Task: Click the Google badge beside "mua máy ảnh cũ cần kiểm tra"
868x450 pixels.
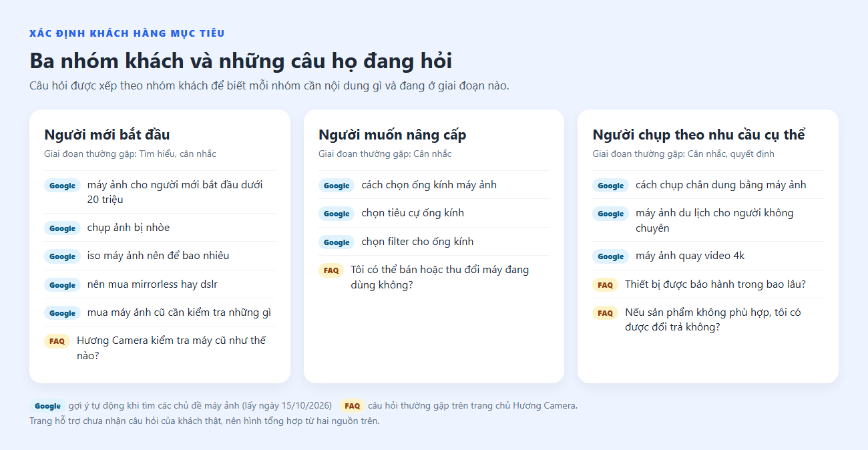Action: click(62, 313)
